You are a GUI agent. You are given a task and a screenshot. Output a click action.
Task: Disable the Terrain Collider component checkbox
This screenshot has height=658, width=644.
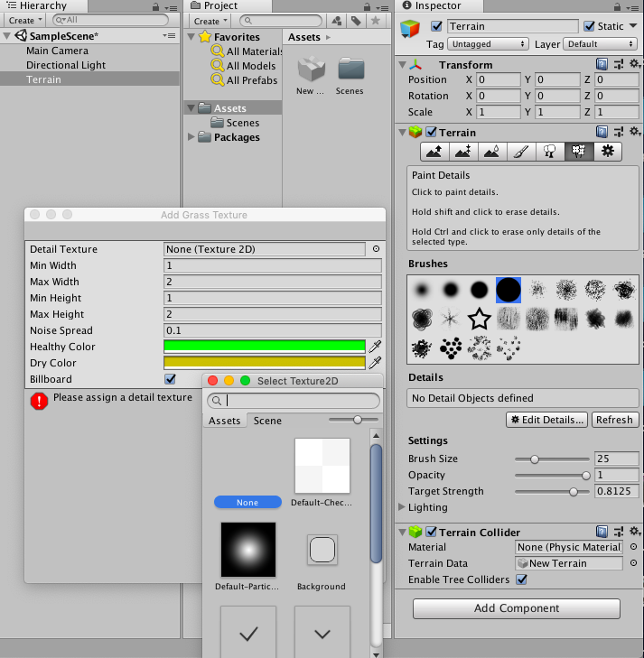coord(431,532)
